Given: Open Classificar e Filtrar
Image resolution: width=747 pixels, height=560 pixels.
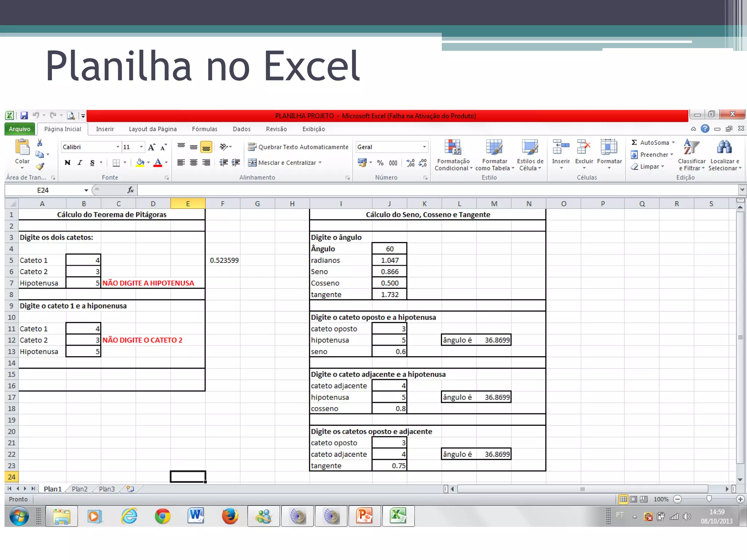Looking at the screenshot, I should 692,155.
